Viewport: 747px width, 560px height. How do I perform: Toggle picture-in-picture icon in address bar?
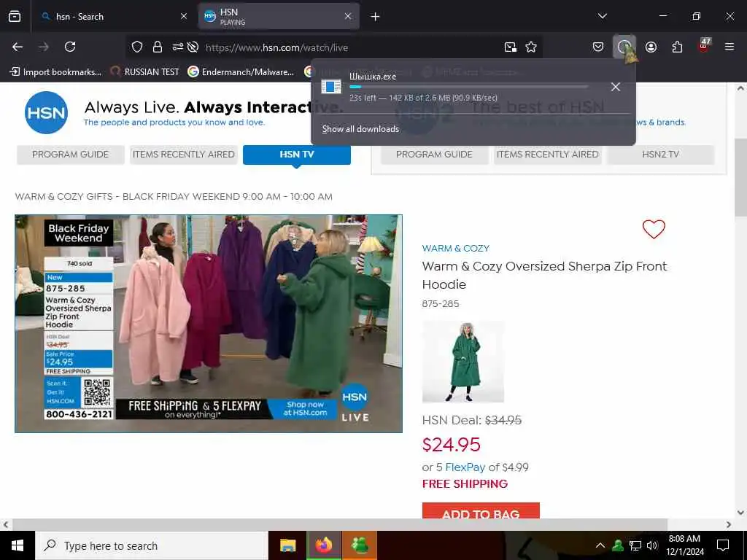[x=511, y=47]
